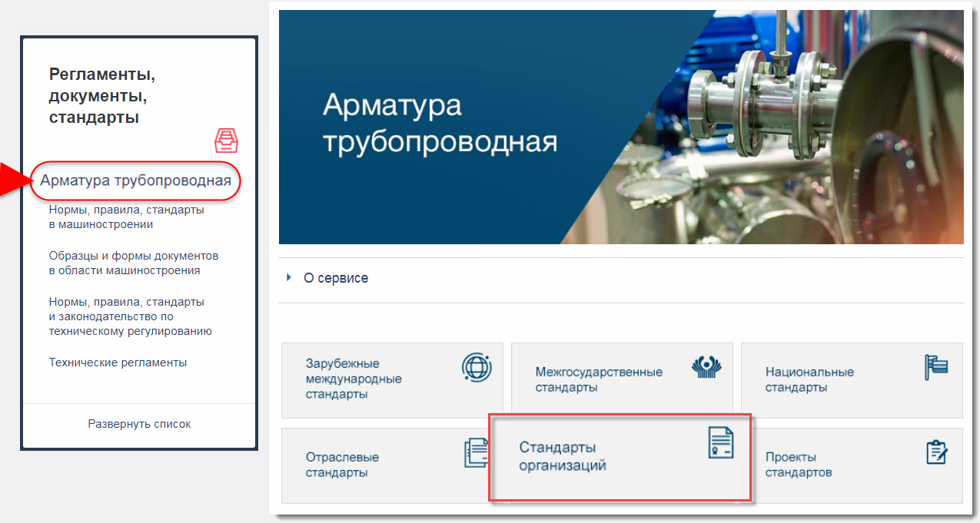Image resolution: width=980 pixels, height=523 pixels.
Task: Open the Отраслевые стандарты tile
Action: coord(385,465)
